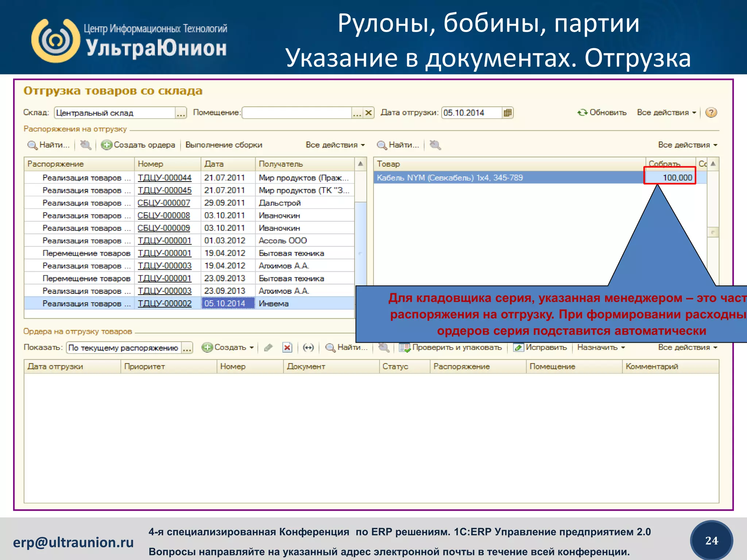Click scroll-up arrow of Товар table
The image size is (747, 560).
point(713,164)
